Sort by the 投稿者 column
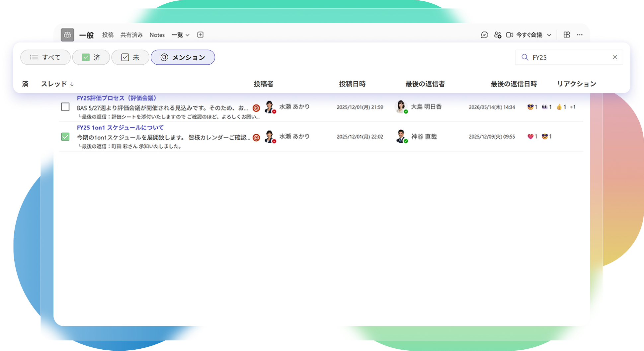The width and height of the screenshot is (644, 351). coord(264,84)
